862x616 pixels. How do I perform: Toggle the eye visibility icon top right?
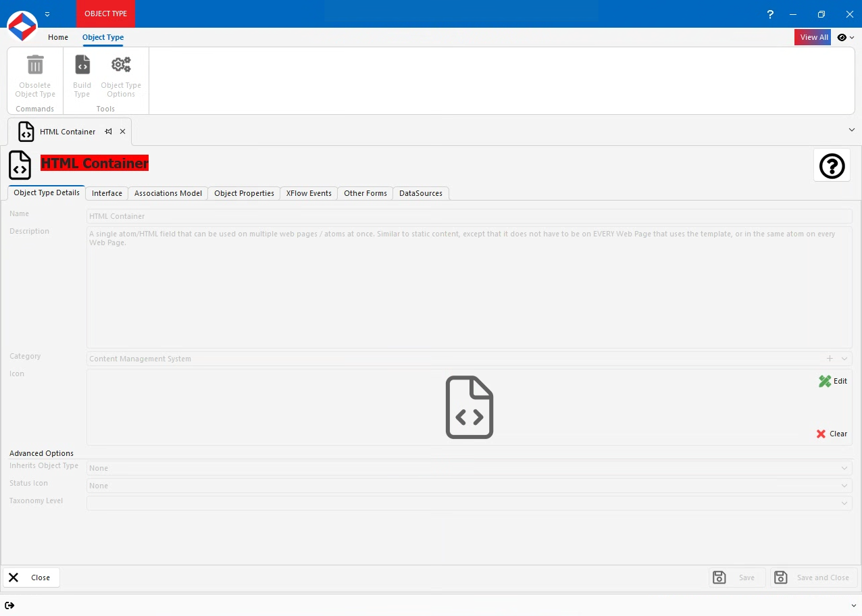[x=841, y=37]
